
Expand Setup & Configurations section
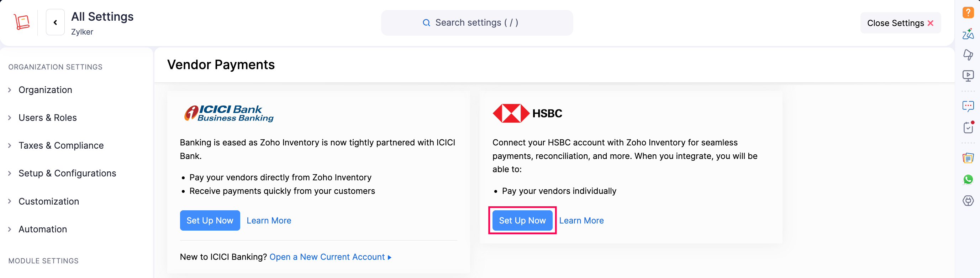click(x=67, y=173)
